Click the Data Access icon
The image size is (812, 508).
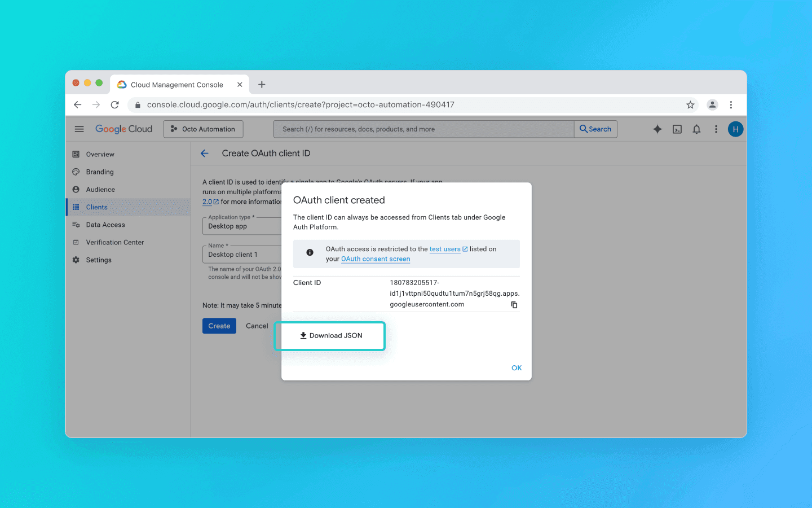click(x=76, y=225)
